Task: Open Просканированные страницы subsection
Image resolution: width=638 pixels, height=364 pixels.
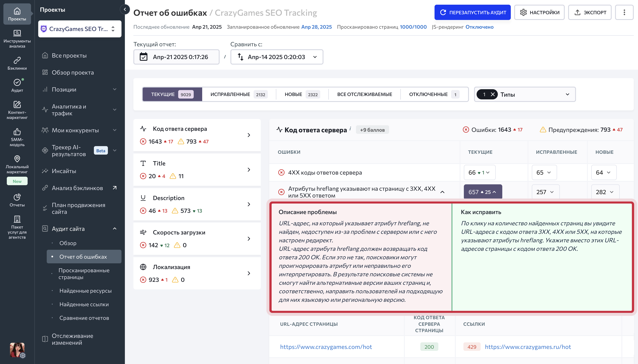Action: click(84, 274)
